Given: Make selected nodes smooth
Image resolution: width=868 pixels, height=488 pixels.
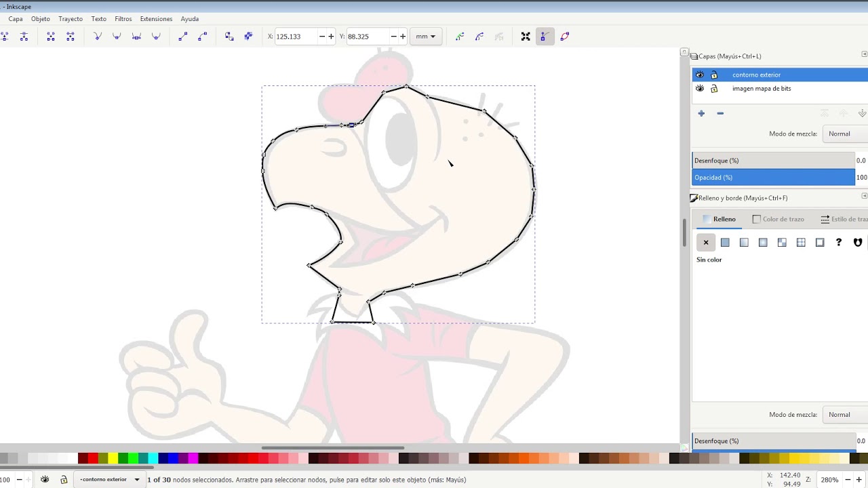Looking at the screenshot, I should 117,37.
